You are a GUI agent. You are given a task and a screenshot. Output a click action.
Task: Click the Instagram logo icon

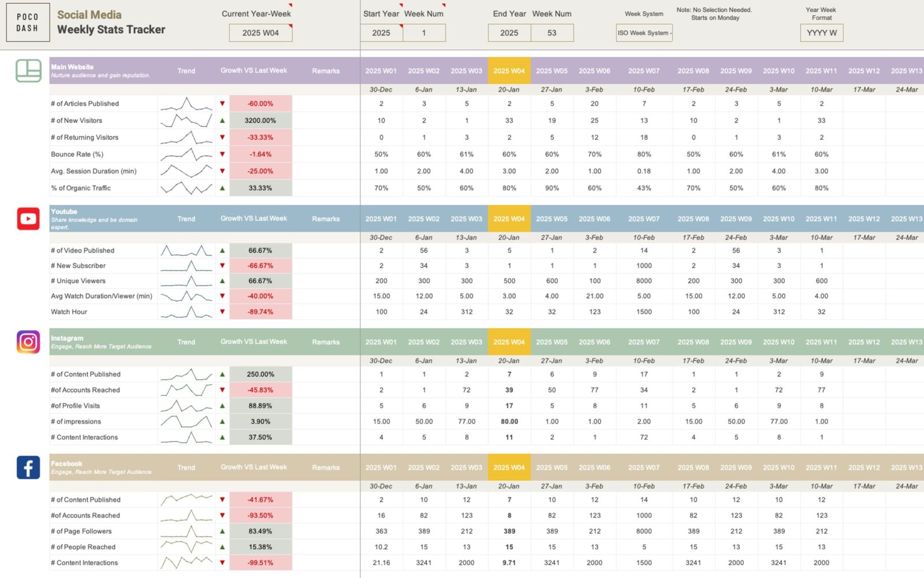click(28, 342)
